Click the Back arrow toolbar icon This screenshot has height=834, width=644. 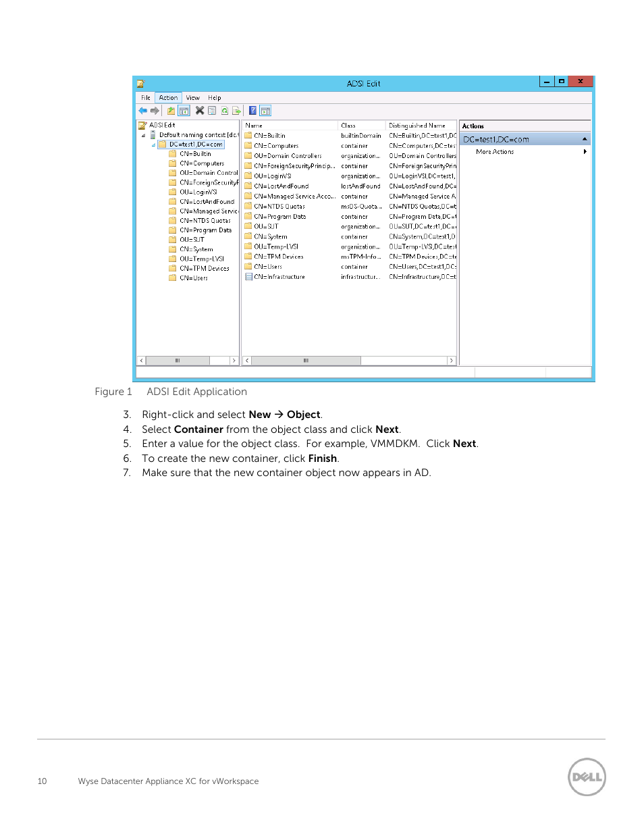tap(142, 111)
